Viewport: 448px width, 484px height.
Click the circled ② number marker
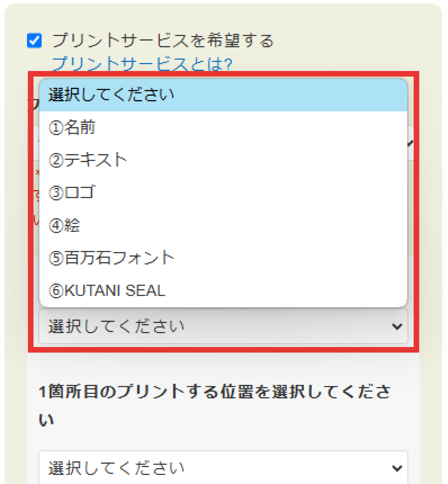(x=56, y=160)
